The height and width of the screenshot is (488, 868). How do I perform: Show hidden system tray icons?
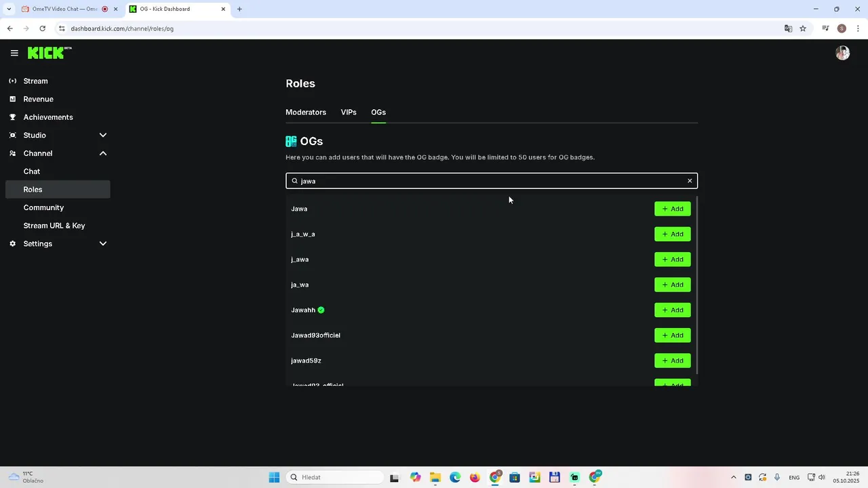(x=733, y=477)
